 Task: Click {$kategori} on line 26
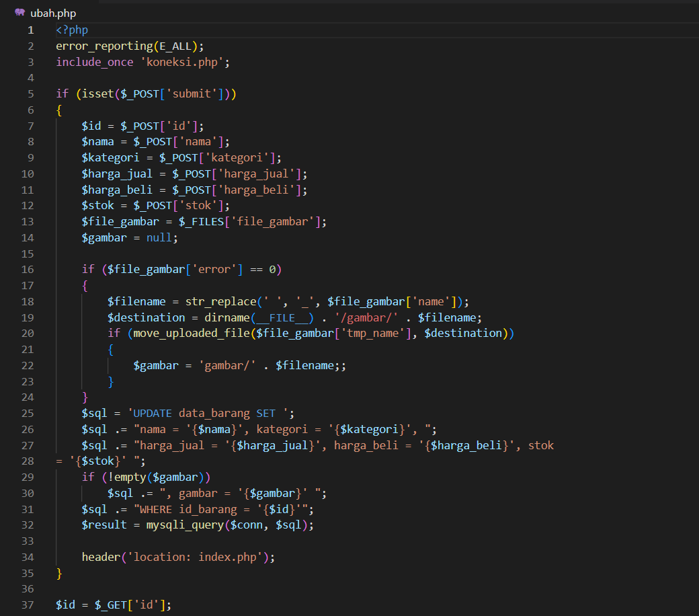(370, 430)
